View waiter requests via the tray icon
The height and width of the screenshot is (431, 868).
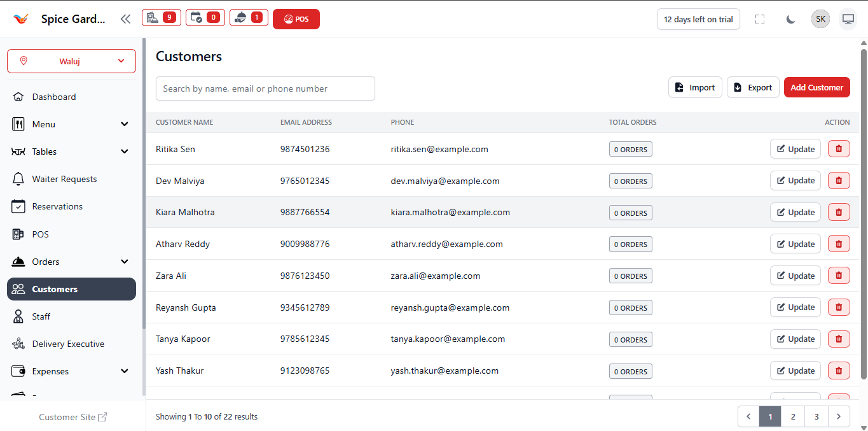click(249, 17)
